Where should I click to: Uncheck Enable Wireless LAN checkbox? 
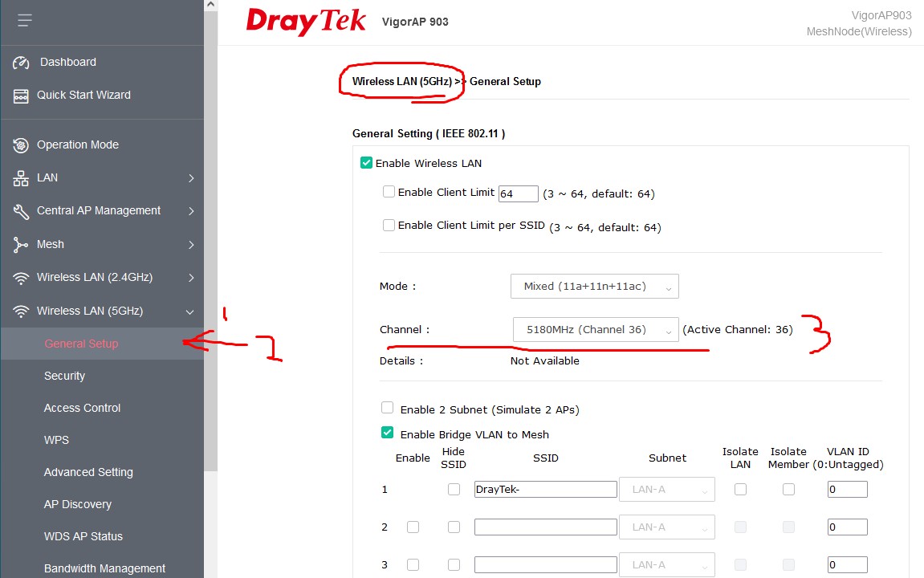click(367, 163)
